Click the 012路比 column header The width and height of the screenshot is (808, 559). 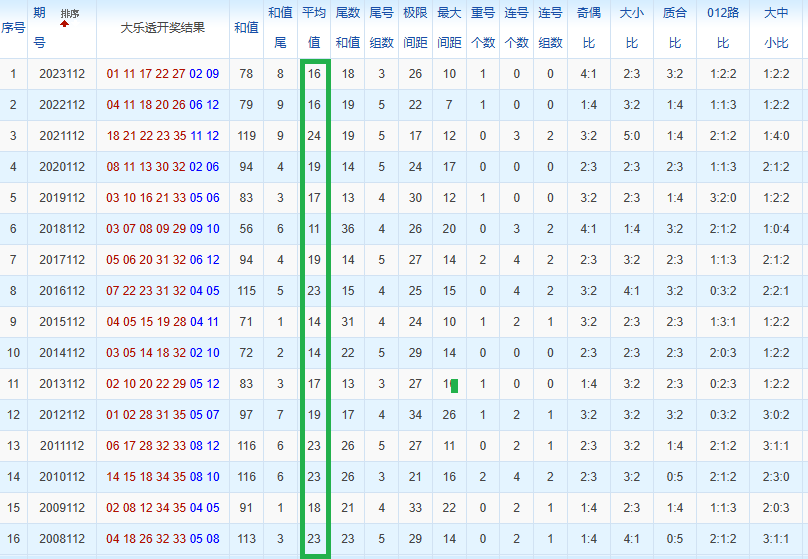click(723, 27)
